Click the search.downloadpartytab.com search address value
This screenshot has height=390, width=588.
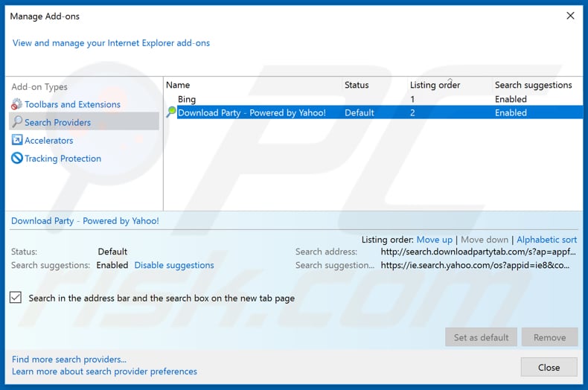coord(478,252)
